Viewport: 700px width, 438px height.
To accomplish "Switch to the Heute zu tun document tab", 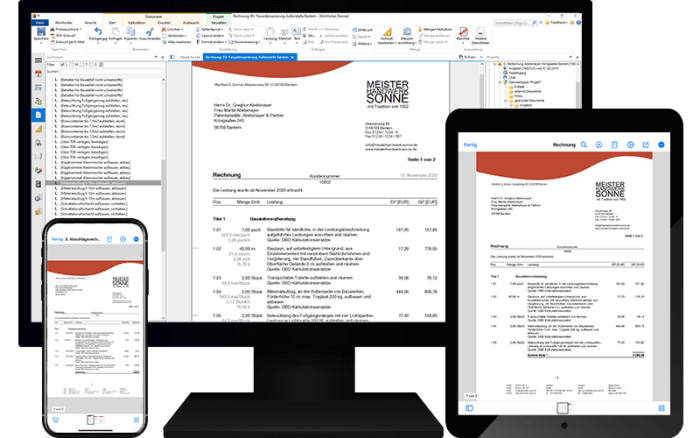I will click(190, 57).
